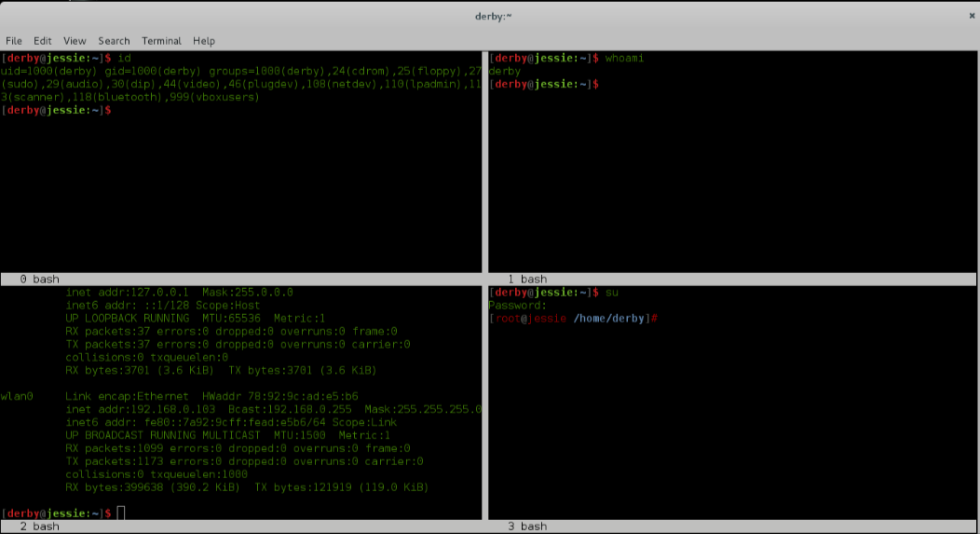This screenshot has height=534, width=980.
Task: Click the 'id' command text in top-left pane
Action: pos(124,58)
